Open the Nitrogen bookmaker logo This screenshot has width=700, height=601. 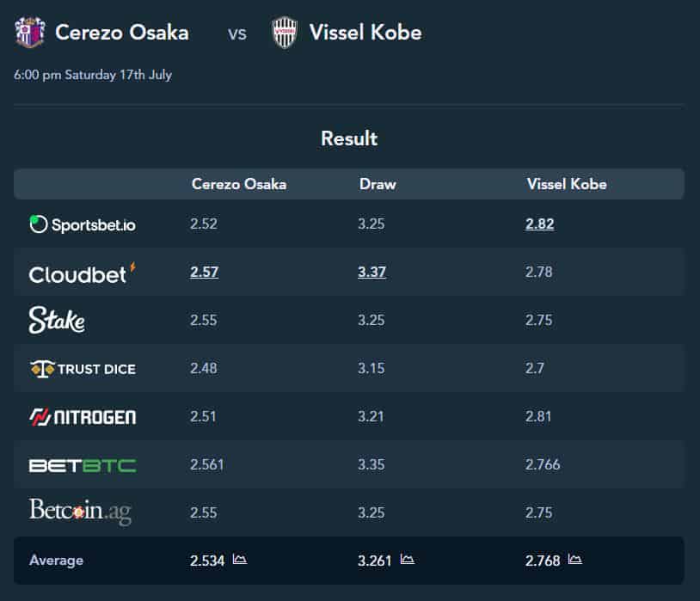(x=83, y=417)
